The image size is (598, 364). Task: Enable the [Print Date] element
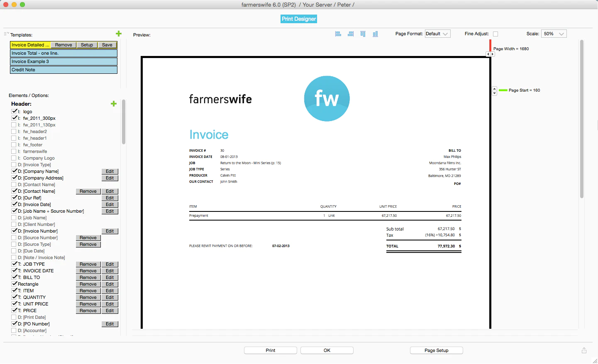point(14,317)
